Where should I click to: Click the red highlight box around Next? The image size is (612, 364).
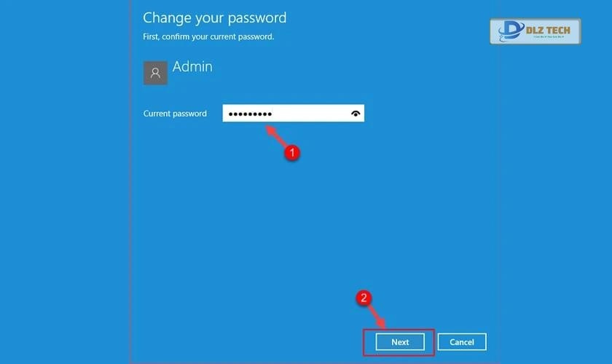pos(399,342)
